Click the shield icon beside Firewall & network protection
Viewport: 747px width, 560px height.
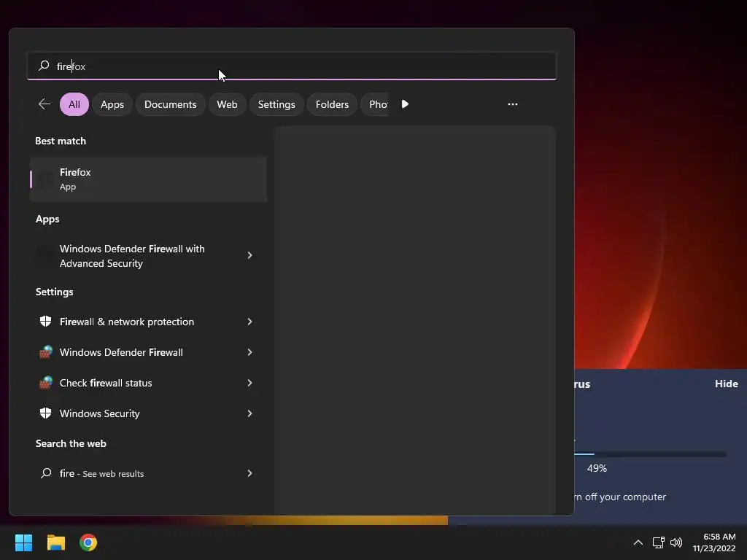coord(45,322)
